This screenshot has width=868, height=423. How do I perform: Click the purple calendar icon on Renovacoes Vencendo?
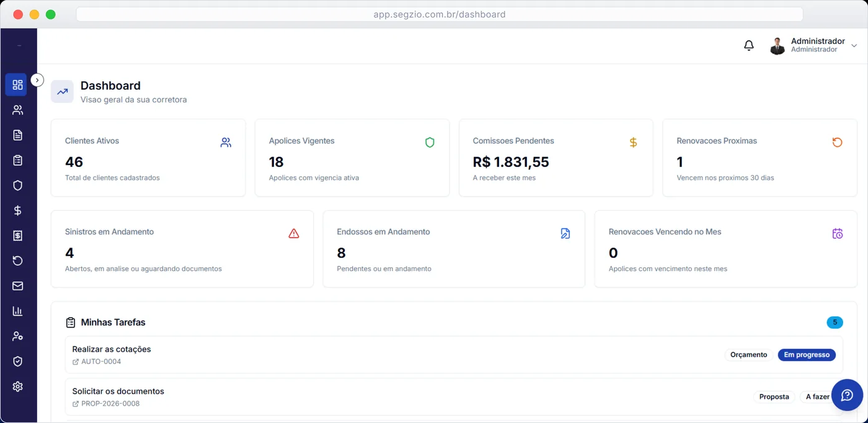pos(837,233)
